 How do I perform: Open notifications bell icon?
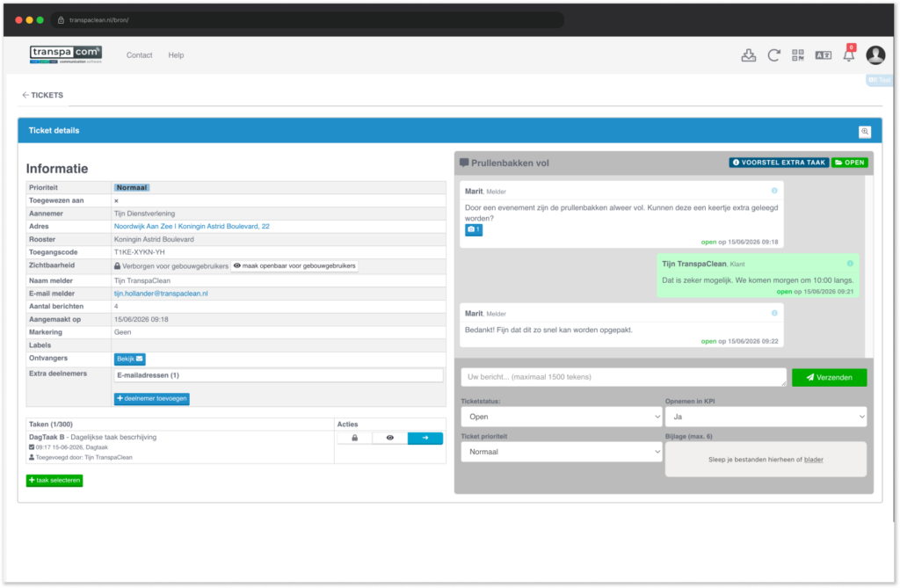[849, 54]
